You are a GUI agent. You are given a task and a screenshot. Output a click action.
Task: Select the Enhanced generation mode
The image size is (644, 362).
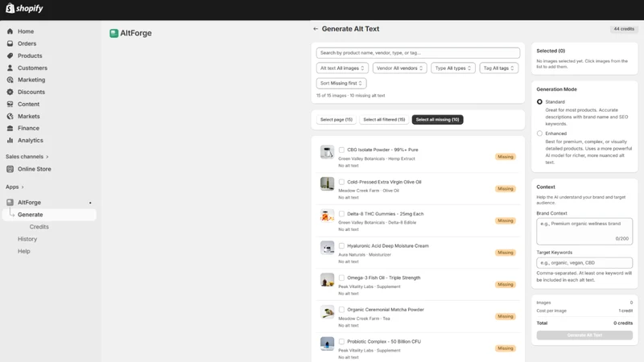539,134
